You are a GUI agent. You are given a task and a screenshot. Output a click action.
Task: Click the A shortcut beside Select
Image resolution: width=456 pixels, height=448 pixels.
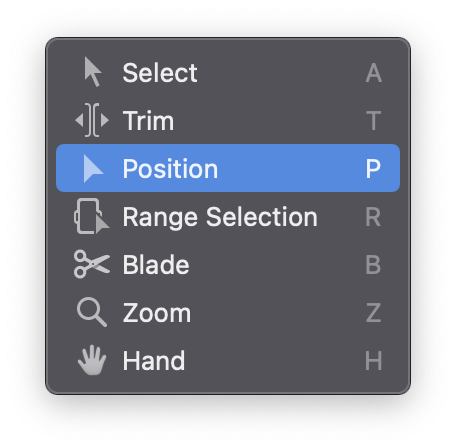pyautogui.click(x=374, y=73)
